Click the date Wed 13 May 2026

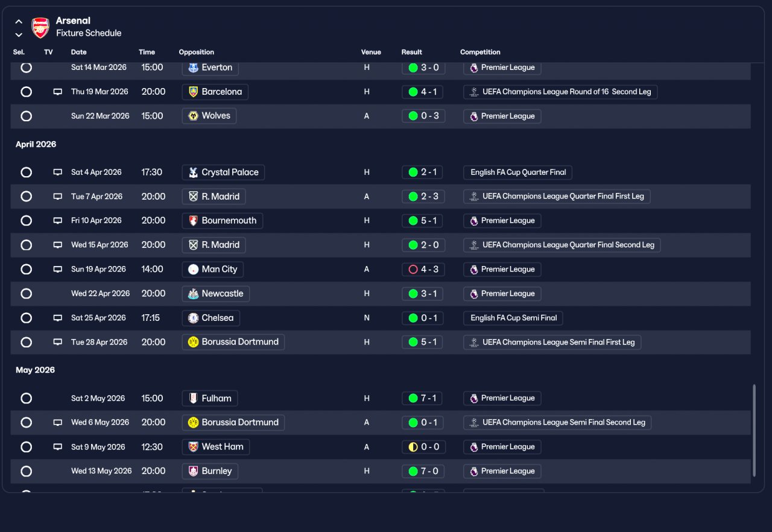pos(101,471)
